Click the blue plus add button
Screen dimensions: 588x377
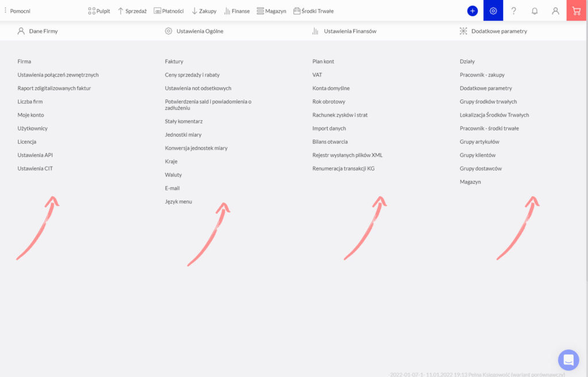(472, 11)
